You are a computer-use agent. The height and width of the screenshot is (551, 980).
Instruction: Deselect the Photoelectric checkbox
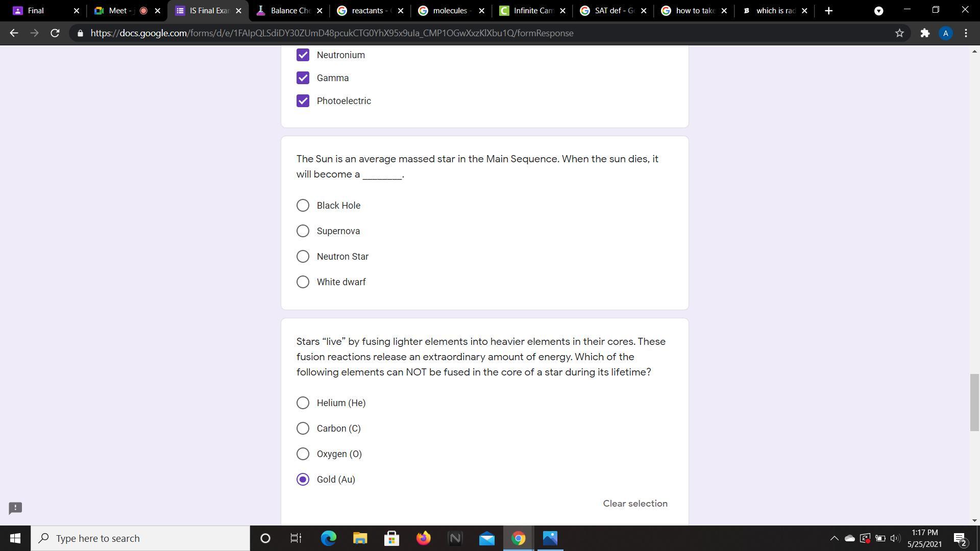pos(303,100)
